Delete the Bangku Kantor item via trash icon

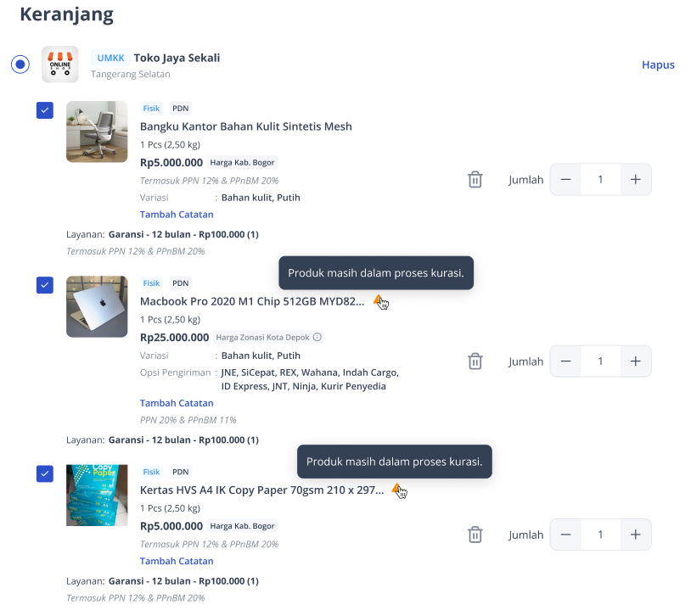coord(475,179)
